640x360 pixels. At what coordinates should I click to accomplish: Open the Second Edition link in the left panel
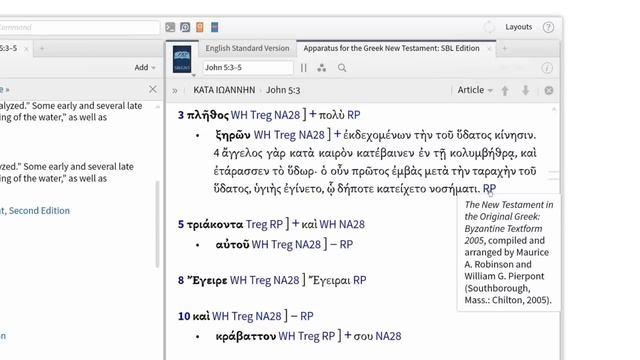(x=39, y=211)
